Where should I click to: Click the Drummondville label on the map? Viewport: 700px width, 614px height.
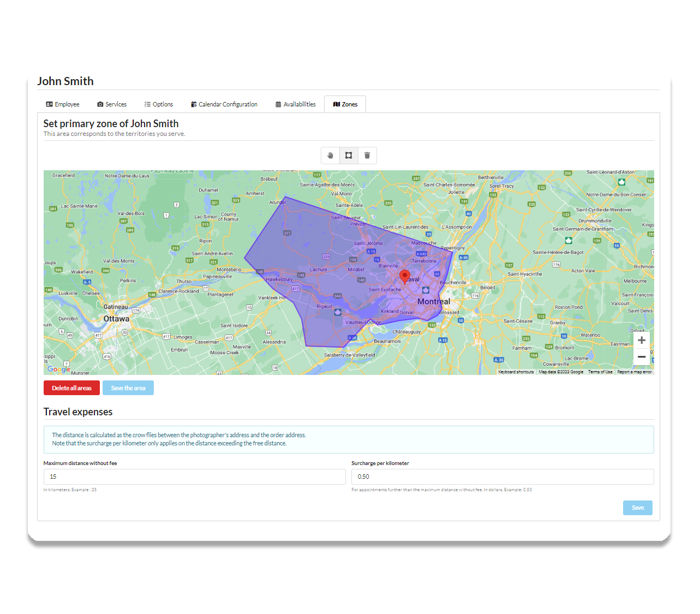point(595,221)
